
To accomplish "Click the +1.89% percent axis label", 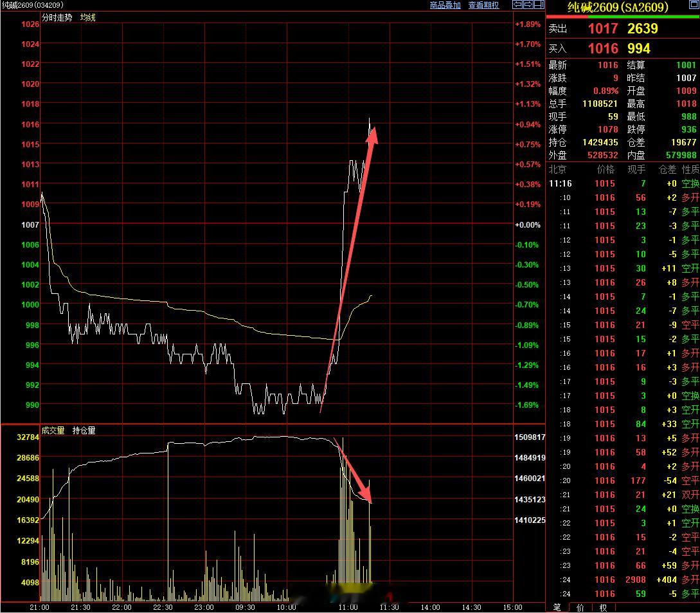I will 528,24.
